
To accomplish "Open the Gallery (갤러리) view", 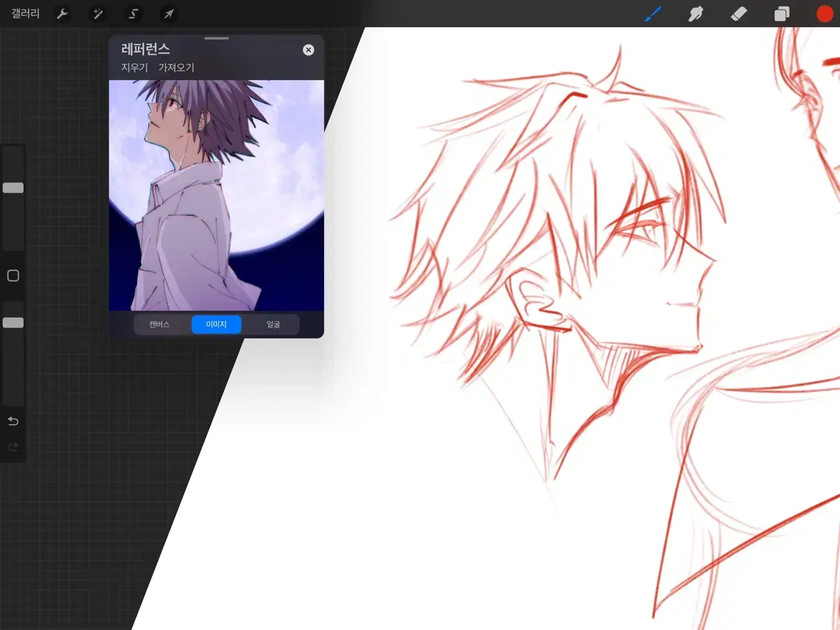I will click(25, 13).
